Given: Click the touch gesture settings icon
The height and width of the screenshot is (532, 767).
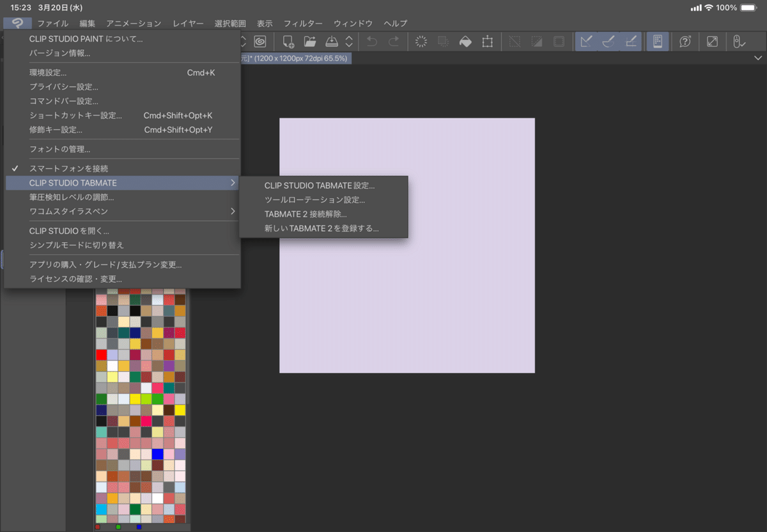Looking at the screenshot, I should [x=739, y=42].
